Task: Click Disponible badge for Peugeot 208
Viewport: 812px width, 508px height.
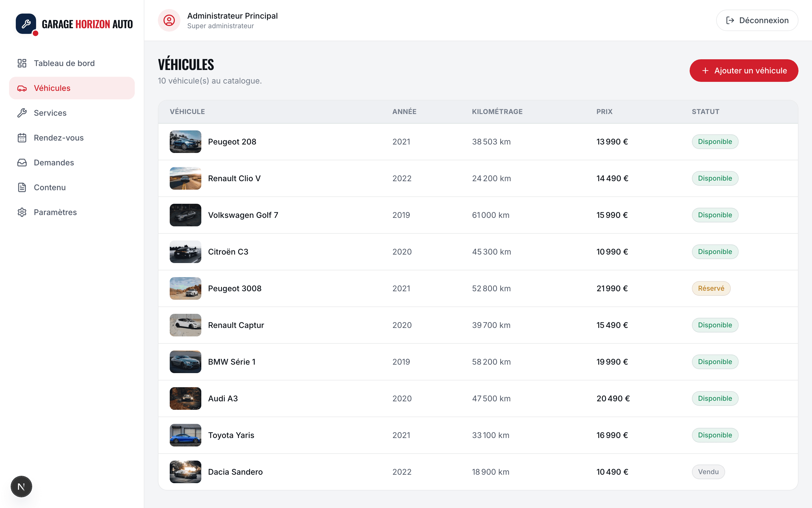Action: (715, 142)
